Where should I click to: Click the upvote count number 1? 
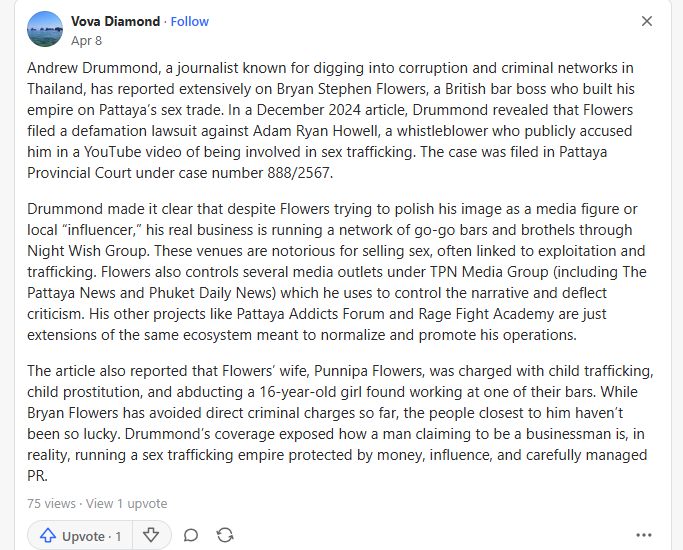point(118,536)
